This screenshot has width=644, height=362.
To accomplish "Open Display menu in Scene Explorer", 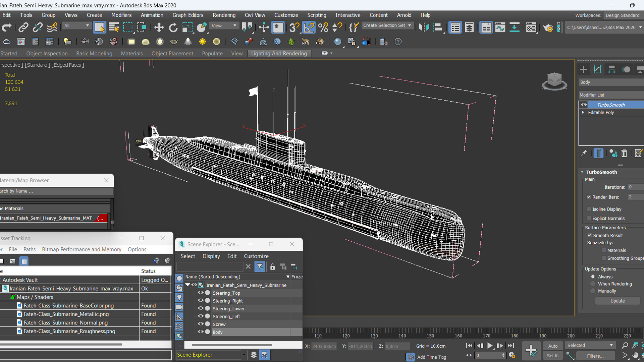I will coord(211,256).
